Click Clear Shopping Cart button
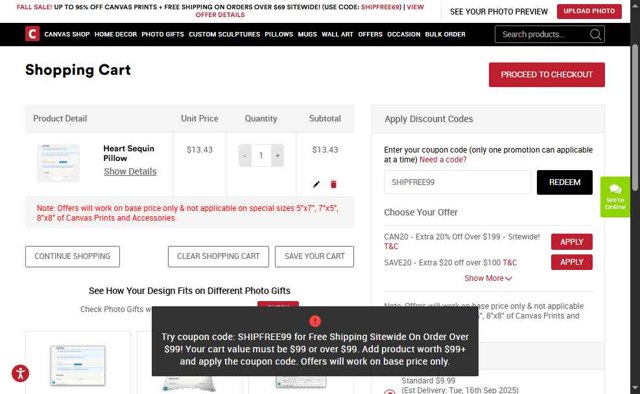Screen dimensions: 640x394 click(x=218, y=256)
